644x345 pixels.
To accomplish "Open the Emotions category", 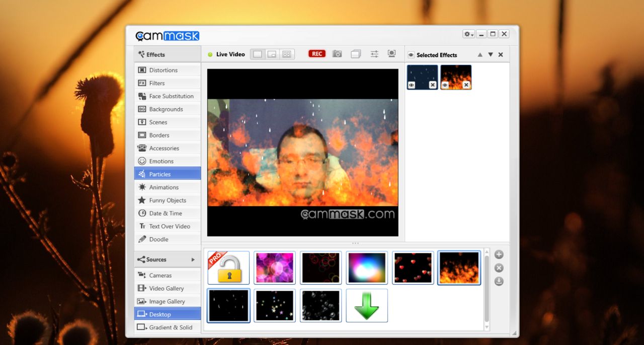I will 168,161.
